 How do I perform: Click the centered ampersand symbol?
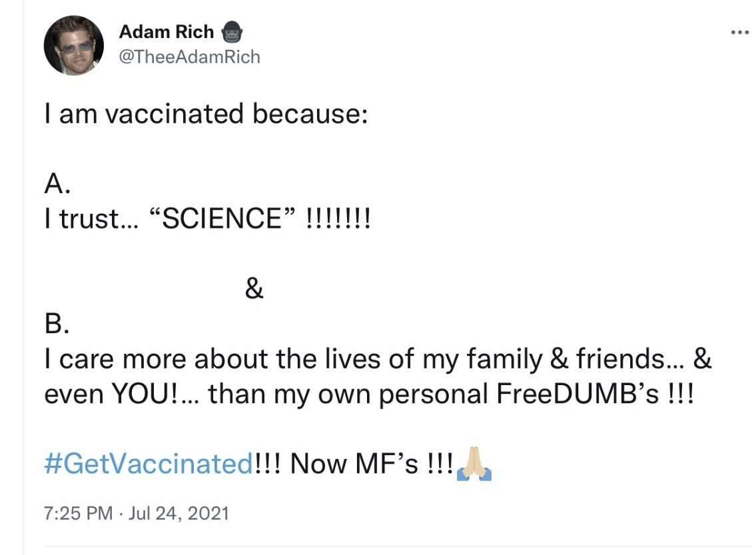click(254, 290)
